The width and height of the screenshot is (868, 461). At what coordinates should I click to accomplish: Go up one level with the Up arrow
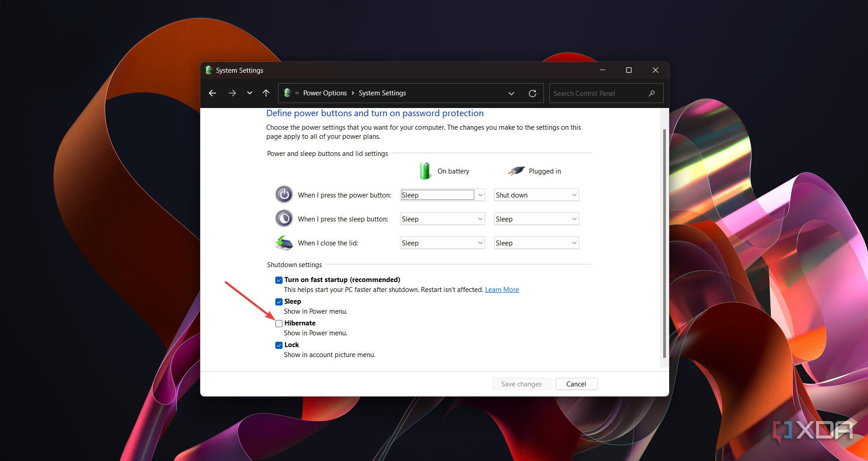pos(266,93)
